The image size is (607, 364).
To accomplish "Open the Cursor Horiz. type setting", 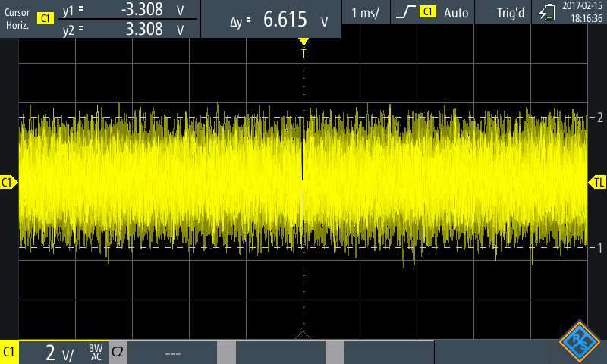I will 17,18.
